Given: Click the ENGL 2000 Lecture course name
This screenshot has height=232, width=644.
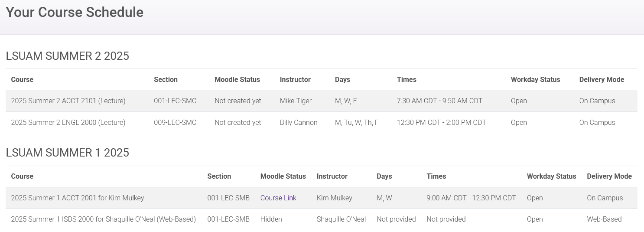Looking at the screenshot, I should coord(68,123).
